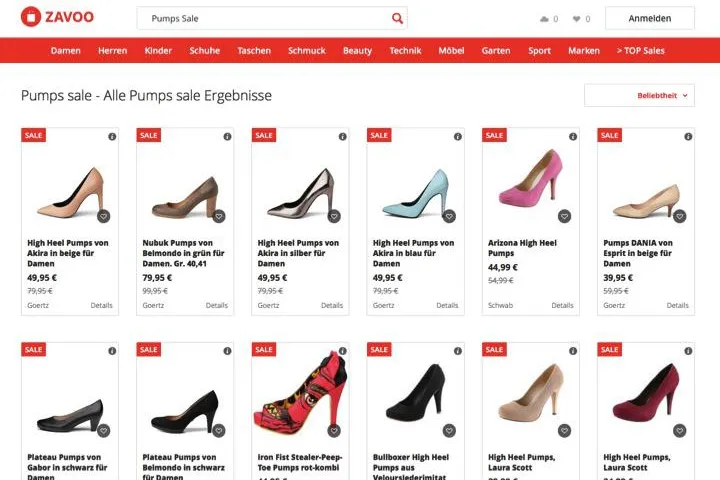Open the Taschen category
Image resolution: width=720 pixels, height=480 pixels.
pyautogui.click(x=254, y=51)
